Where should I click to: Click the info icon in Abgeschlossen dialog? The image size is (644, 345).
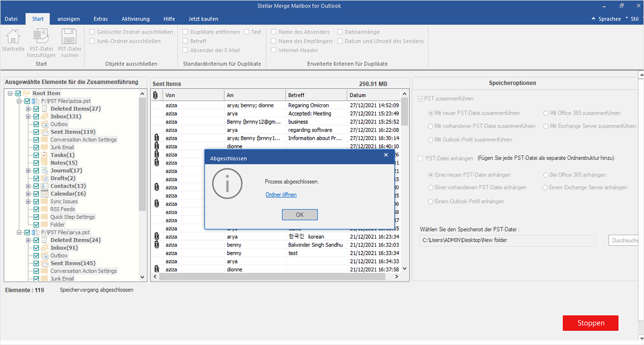tap(227, 183)
